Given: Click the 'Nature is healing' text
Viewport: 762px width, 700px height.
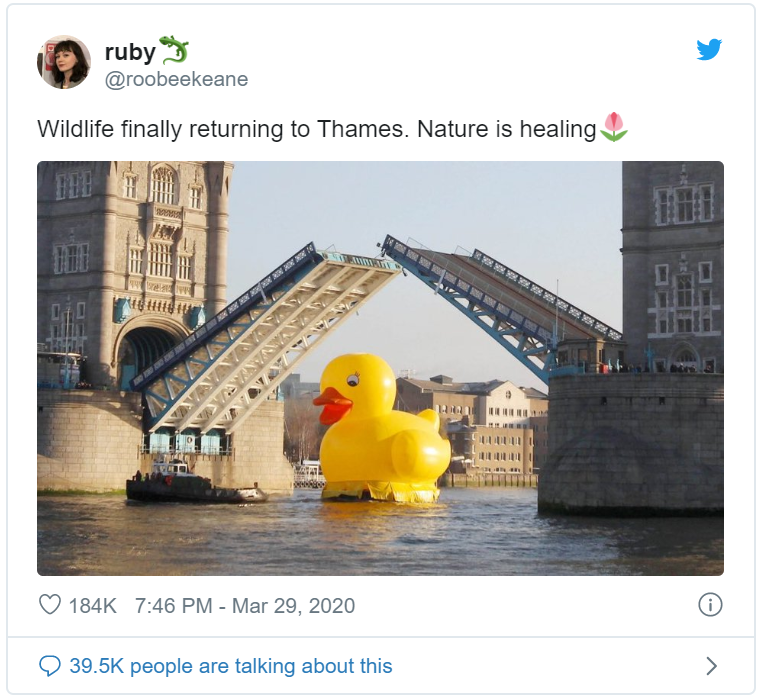Looking at the screenshot, I should [x=506, y=129].
